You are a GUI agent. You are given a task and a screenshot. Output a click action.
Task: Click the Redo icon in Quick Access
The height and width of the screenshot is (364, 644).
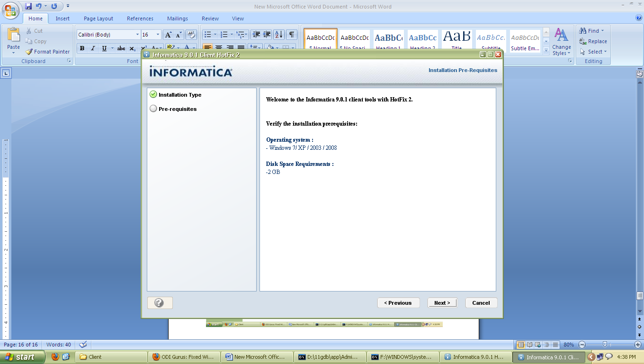(x=54, y=6)
